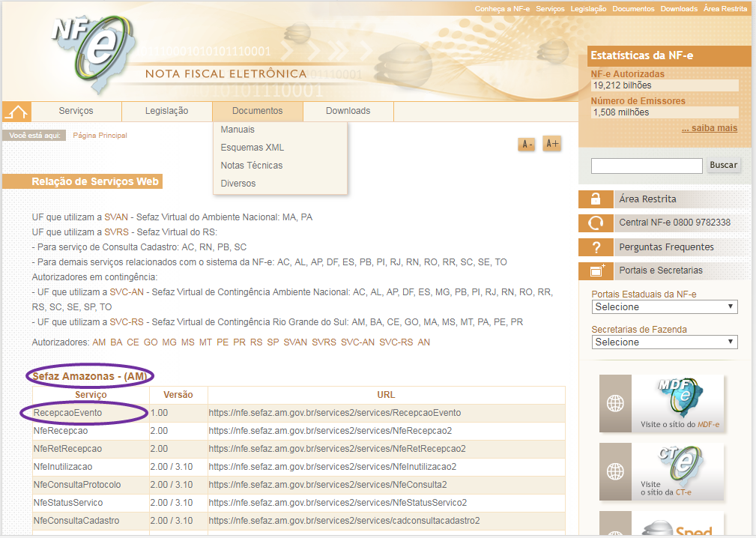756x538 pixels.
Task: Open Secretarias de Fazenda dropdown
Action: point(665,342)
